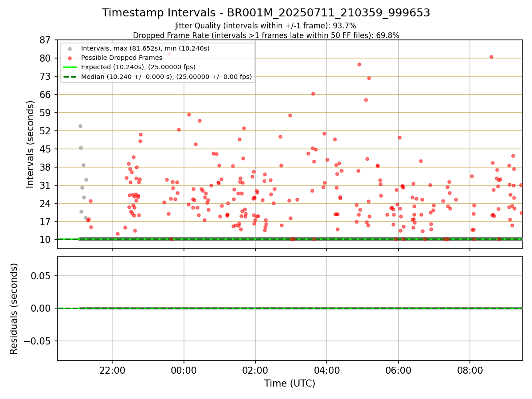
Task: Click the x-axis tick label '08:00'
Action: coord(470,370)
